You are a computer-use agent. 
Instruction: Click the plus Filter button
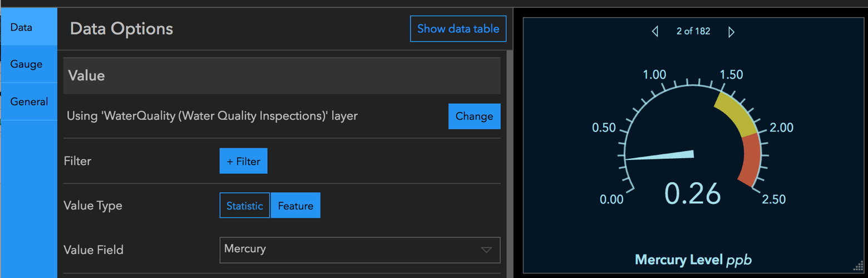(243, 161)
